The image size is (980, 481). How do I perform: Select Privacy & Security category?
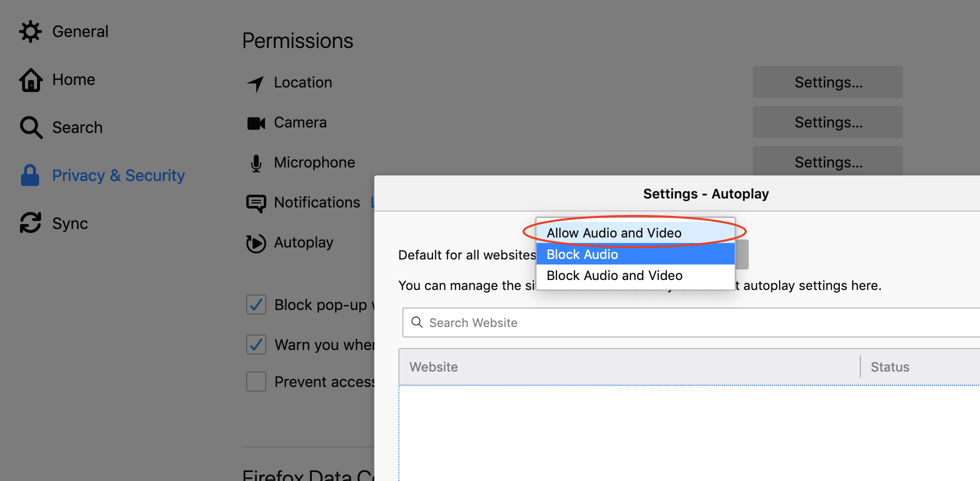103,175
